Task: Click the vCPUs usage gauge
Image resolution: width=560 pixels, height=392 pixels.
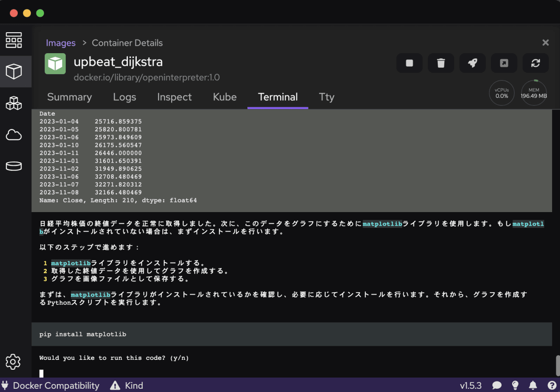Action: (502, 93)
